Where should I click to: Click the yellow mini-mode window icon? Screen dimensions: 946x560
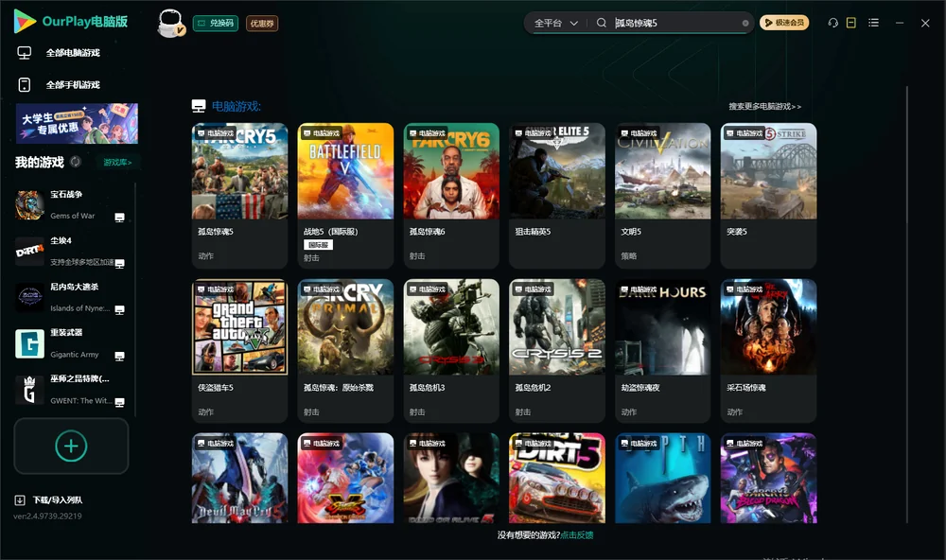pos(851,23)
